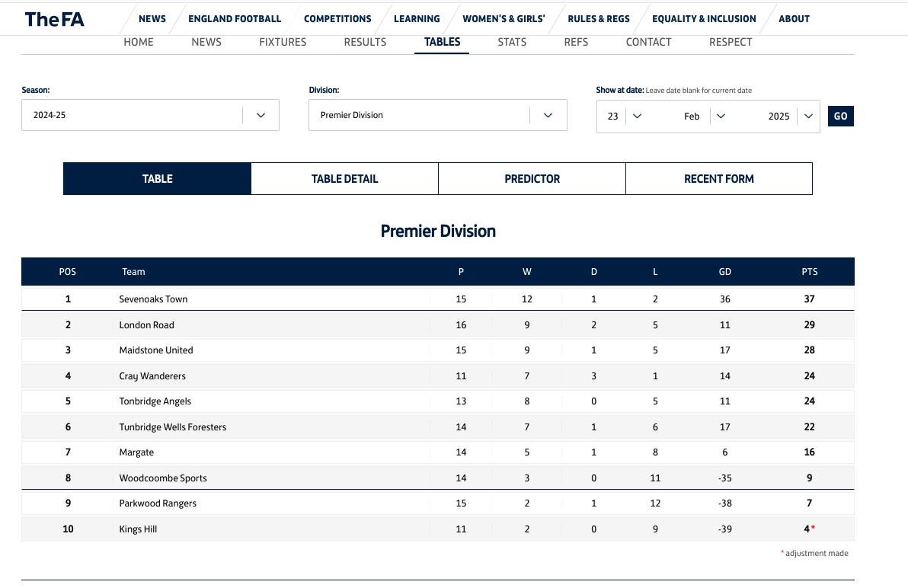Open LEARNING menu
The width and height of the screenshot is (908, 588).
tap(417, 18)
